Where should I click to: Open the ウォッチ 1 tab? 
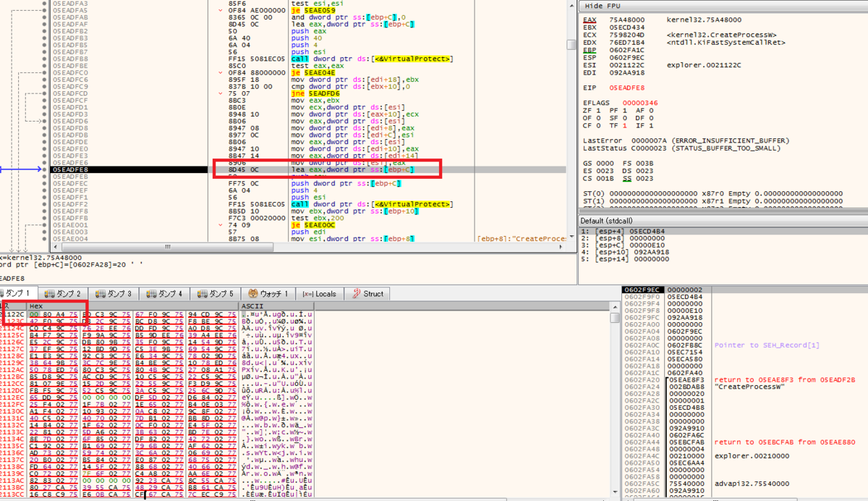point(268,294)
